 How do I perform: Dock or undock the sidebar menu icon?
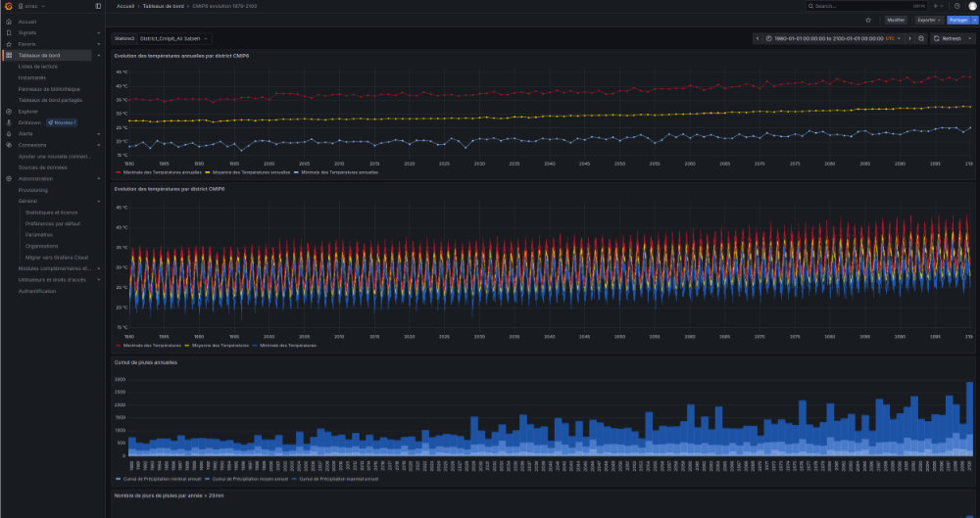tap(97, 6)
